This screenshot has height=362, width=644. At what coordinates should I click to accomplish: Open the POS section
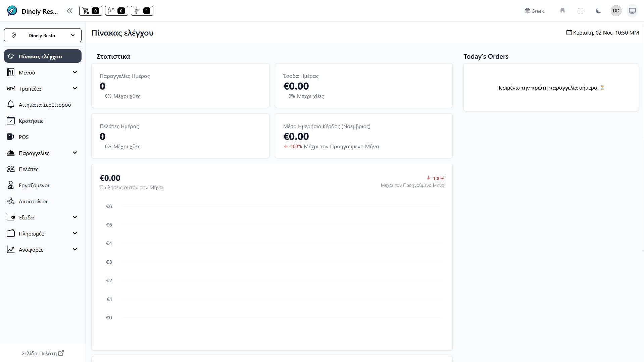coord(23,137)
